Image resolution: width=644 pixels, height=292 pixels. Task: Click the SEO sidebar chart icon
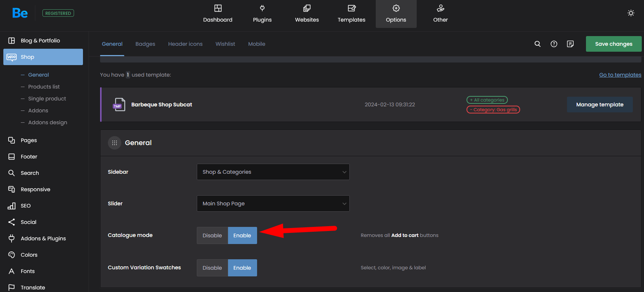pos(12,206)
